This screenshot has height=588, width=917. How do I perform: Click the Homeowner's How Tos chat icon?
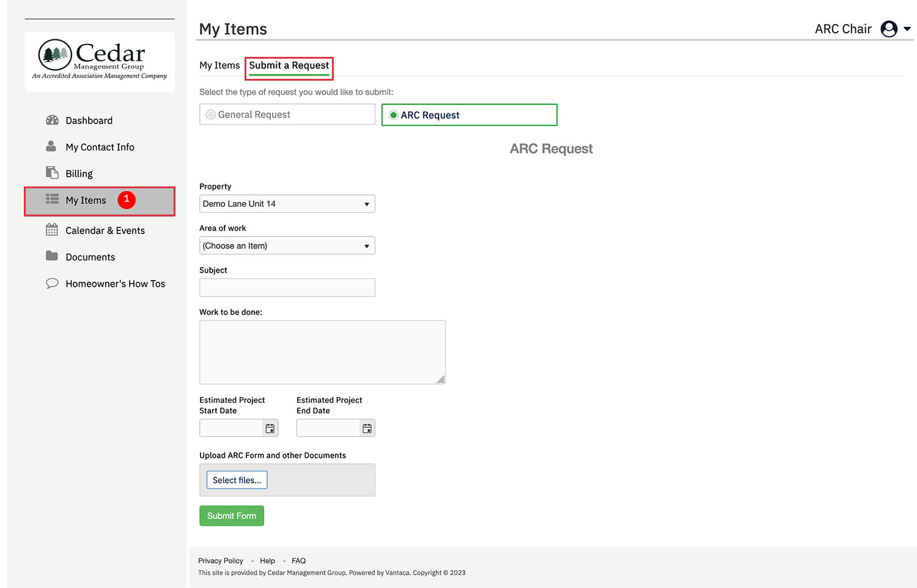pos(52,282)
